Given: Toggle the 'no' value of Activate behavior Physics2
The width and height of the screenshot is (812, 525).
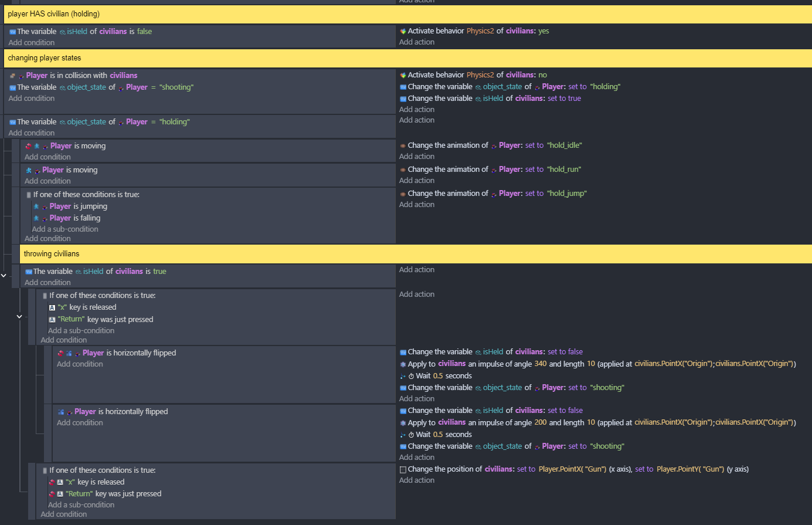Looking at the screenshot, I should tap(542, 75).
